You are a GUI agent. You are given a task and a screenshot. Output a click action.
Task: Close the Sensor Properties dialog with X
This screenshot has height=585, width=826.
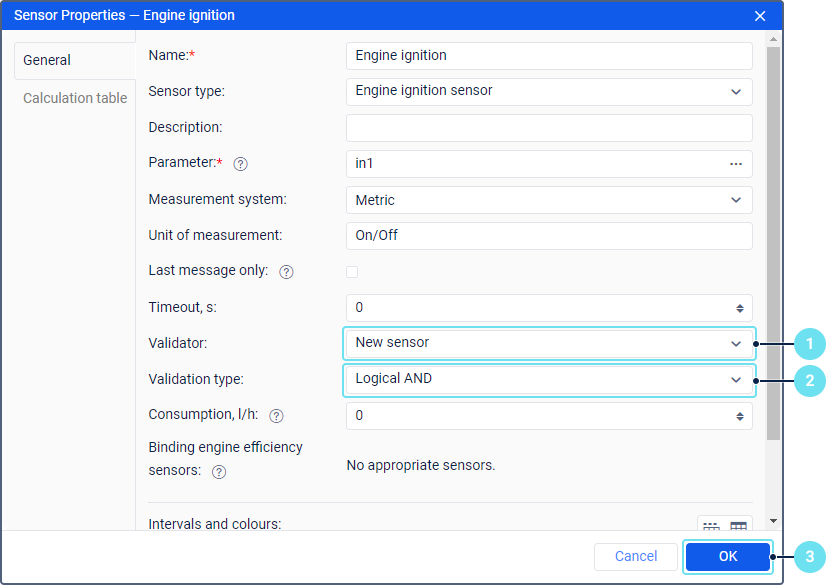(760, 16)
